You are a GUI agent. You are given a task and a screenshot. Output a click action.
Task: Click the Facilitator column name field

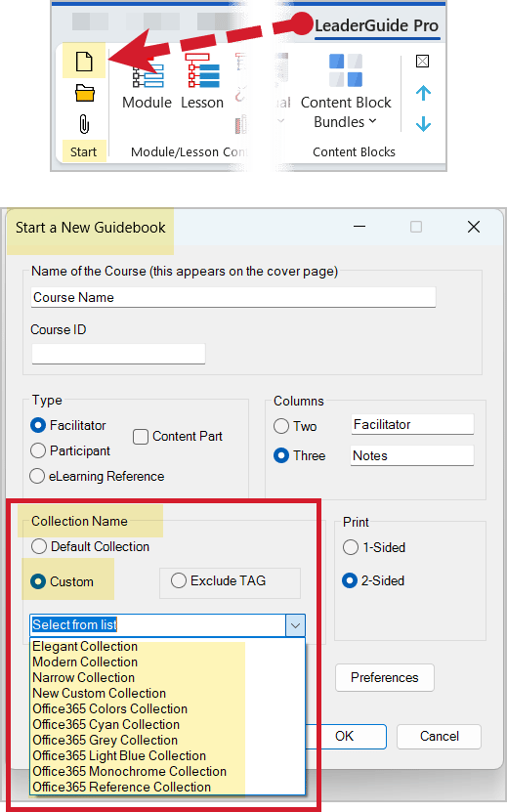(412, 425)
